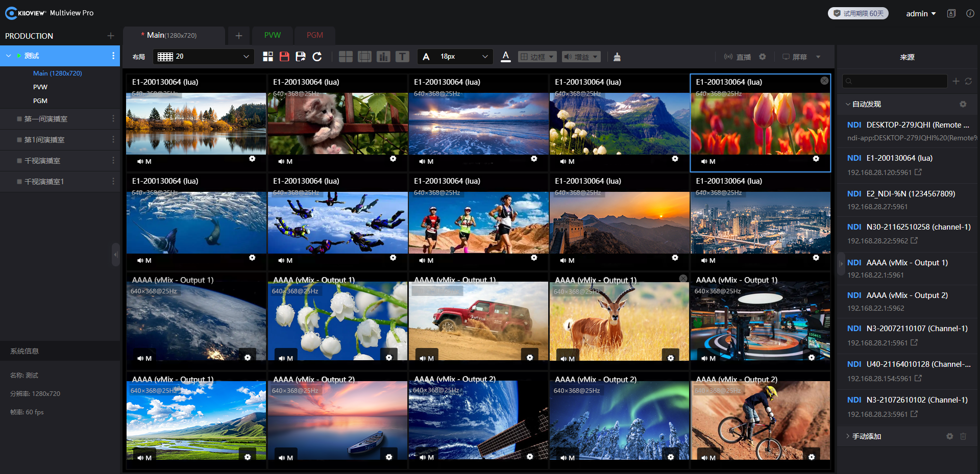Select the mountain biker video window
This screenshot has height=474, width=980.
[761, 421]
